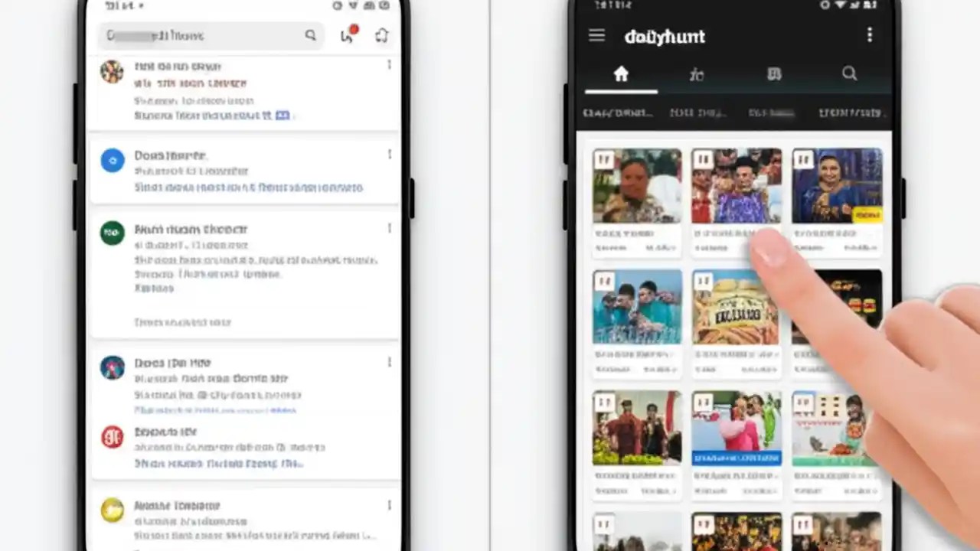Viewport: 980px width, 551px height.
Task: Tap the profile avatar on the first feed item
Action: (112, 71)
